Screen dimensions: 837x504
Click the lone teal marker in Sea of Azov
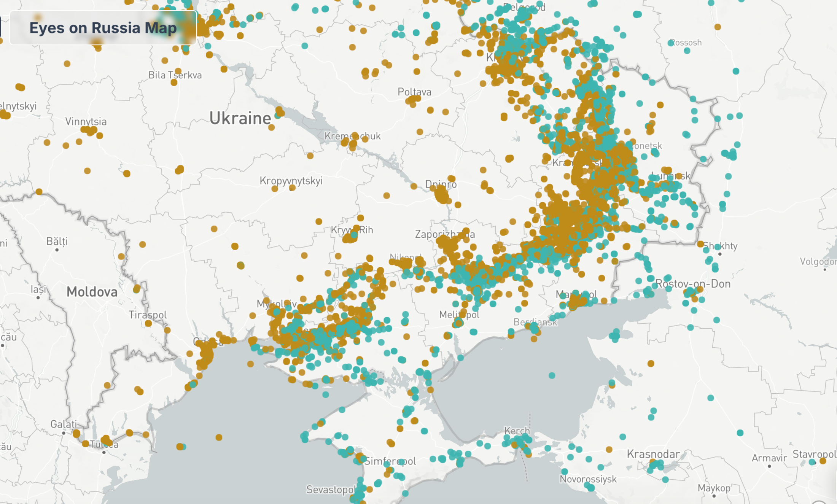(552, 375)
